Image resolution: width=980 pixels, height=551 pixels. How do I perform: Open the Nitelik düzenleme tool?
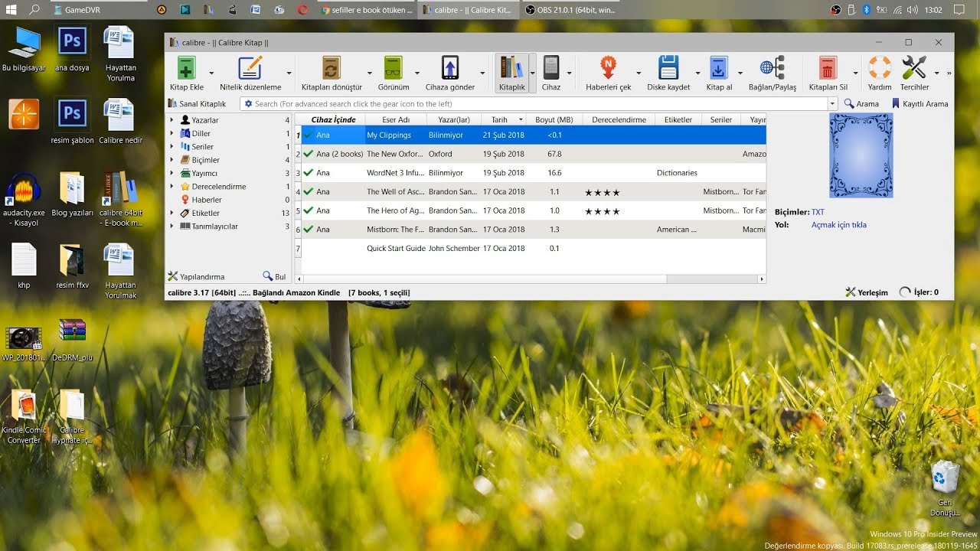pyautogui.click(x=250, y=68)
